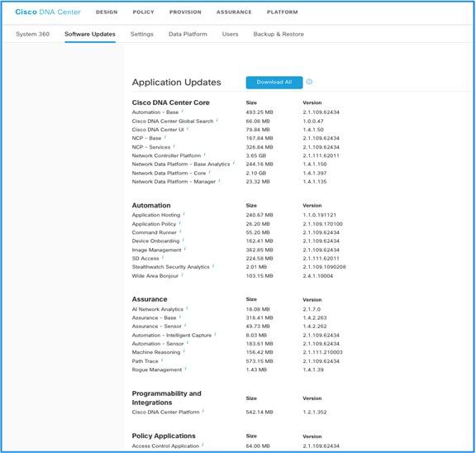Click the info icon next to Download All
The image size is (476, 453).
click(309, 82)
